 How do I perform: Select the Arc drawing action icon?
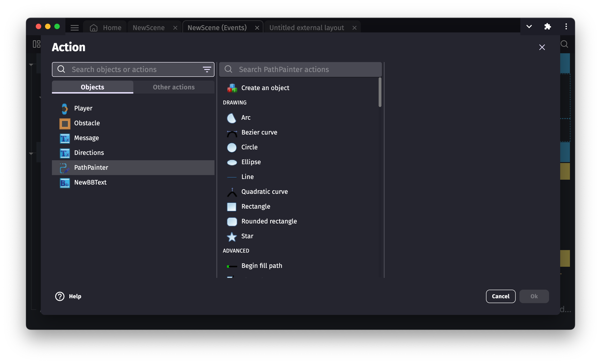coord(231,118)
